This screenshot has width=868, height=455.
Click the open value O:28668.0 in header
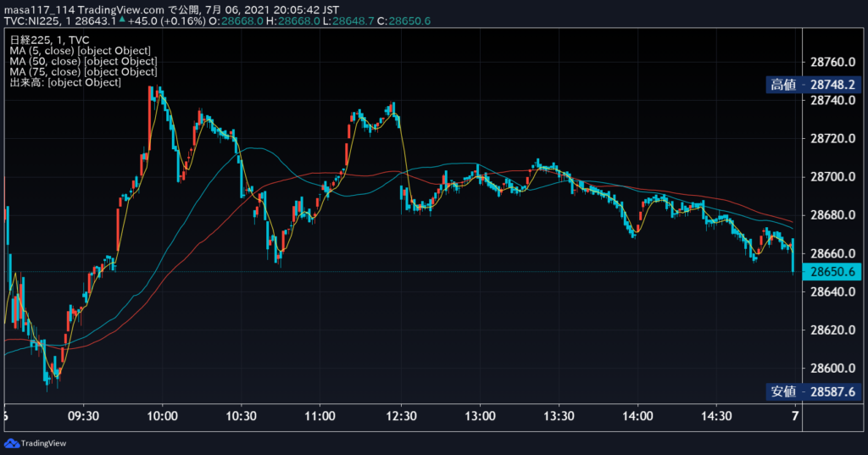236,21
